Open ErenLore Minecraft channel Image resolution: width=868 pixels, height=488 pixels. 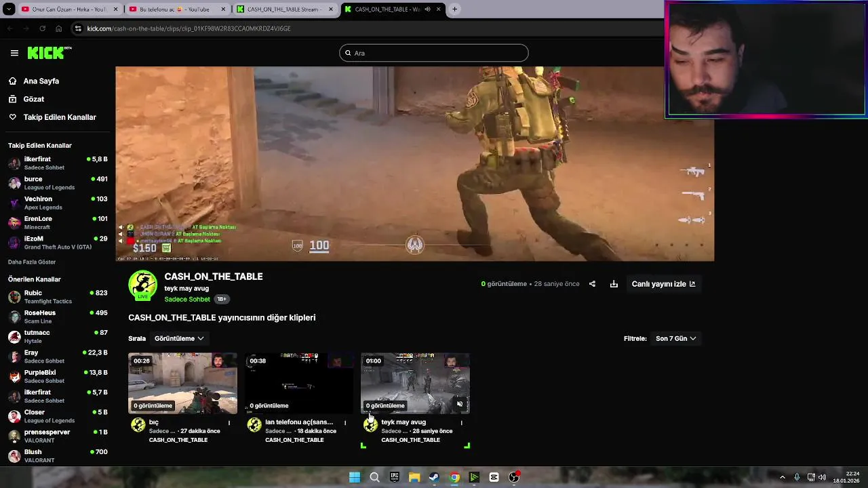pos(58,222)
